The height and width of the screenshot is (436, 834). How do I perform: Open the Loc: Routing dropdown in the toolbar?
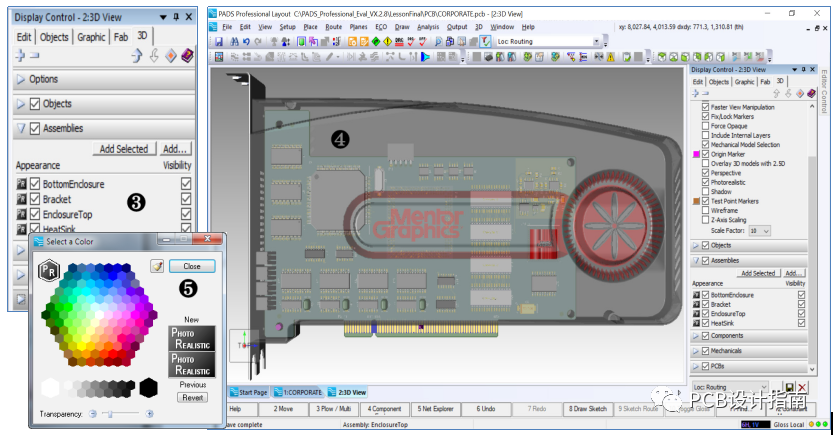(596, 41)
